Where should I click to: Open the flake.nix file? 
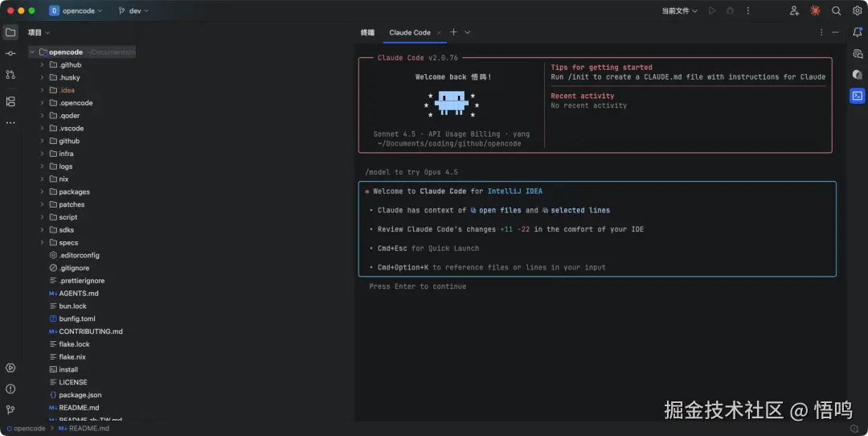72,357
